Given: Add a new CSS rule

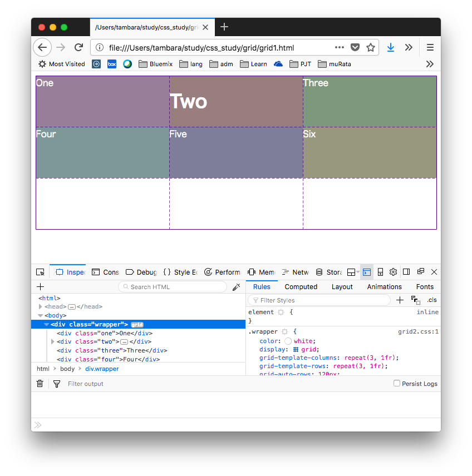Looking at the screenshot, I should (x=400, y=300).
